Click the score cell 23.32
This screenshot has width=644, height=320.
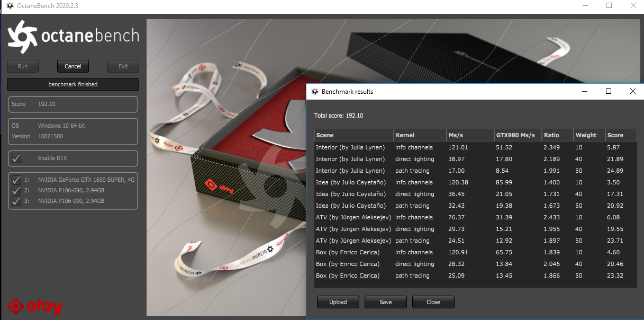click(x=615, y=275)
